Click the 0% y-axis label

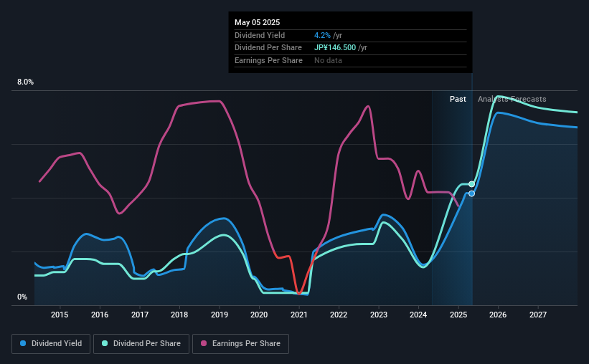pyautogui.click(x=22, y=297)
